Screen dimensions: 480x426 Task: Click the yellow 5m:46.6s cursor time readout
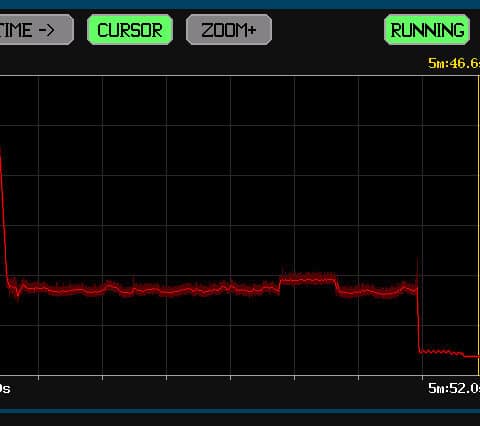[x=454, y=63]
